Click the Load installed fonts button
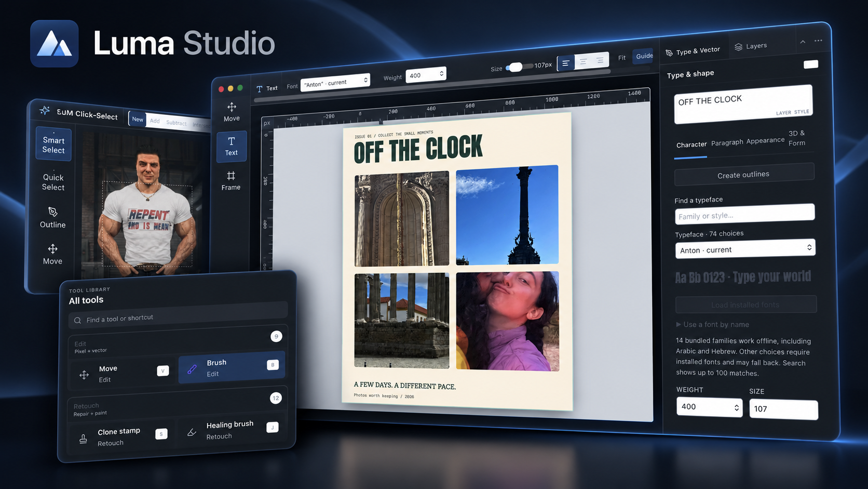This screenshot has height=489, width=868. tap(745, 305)
